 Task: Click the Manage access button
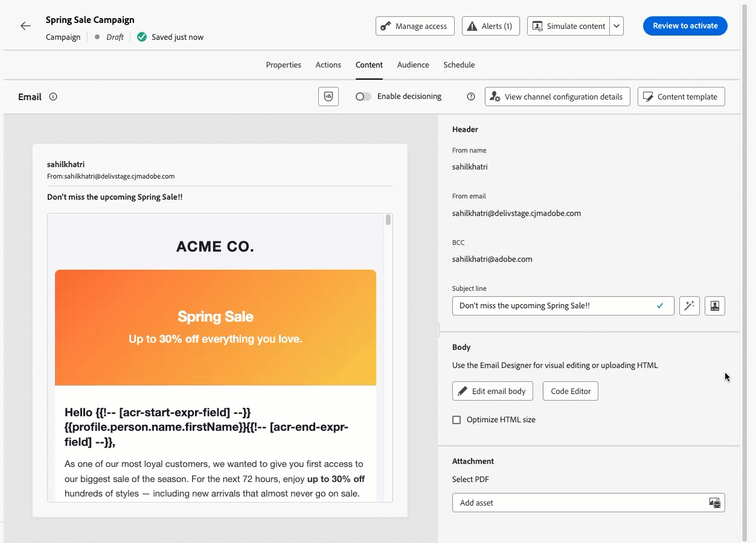click(x=415, y=26)
